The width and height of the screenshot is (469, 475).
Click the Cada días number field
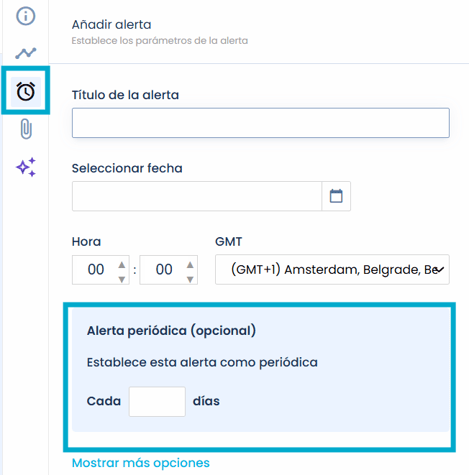click(157, 401)
